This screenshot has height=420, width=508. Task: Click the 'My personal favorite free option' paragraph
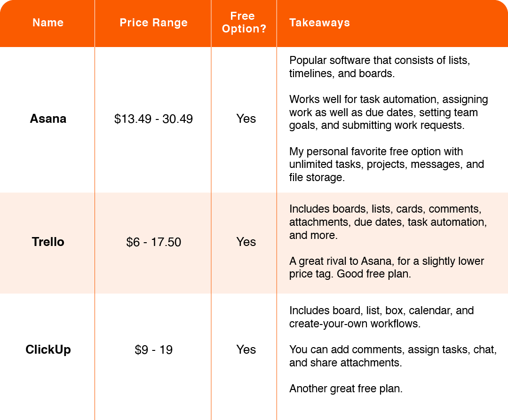point(386,164)
